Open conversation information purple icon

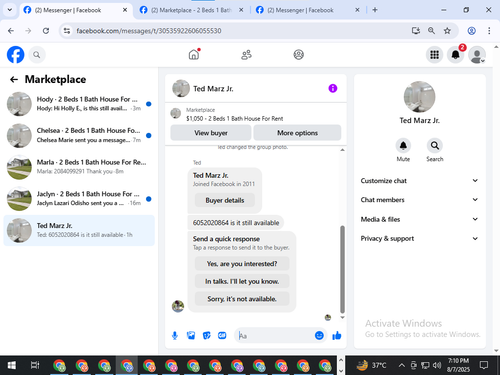point(333,88)
